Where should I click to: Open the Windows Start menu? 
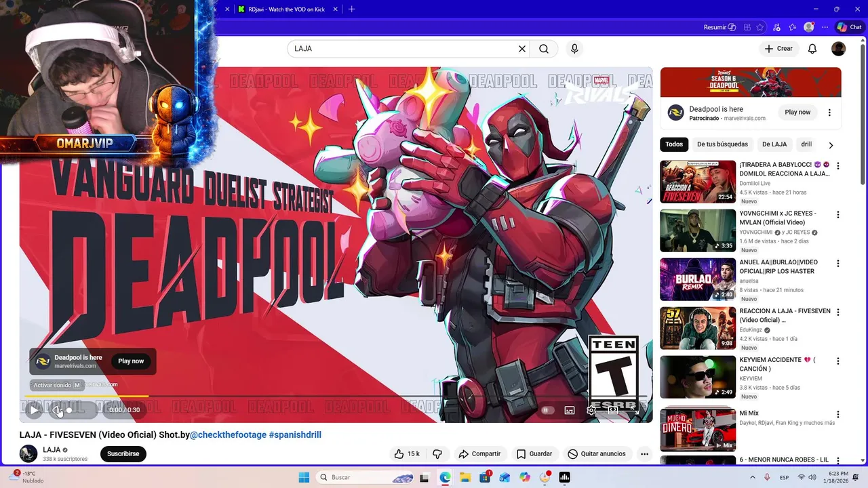click(304, 477)
